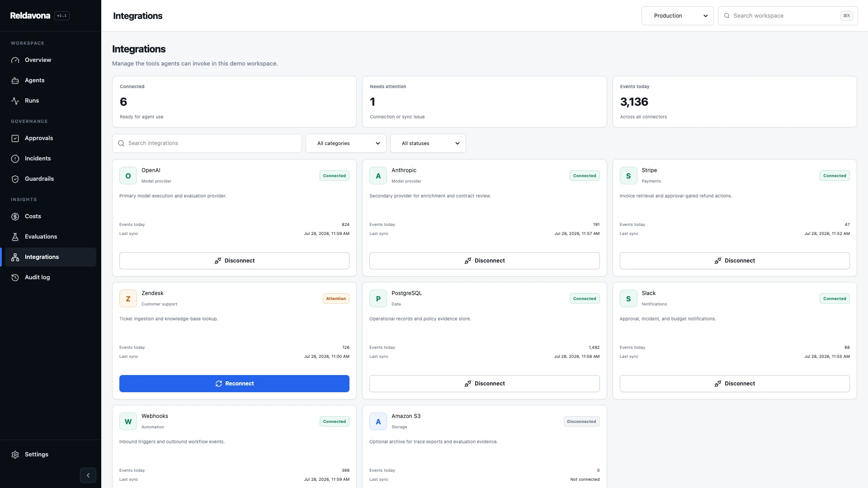
Task: Click the Connected badge on Webhooks
Action: point(334,422)
